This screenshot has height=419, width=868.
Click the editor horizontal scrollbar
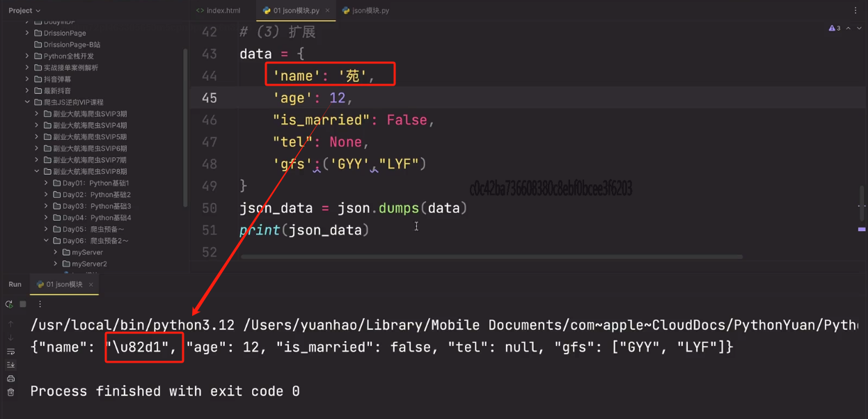click(x=492, y=257)
